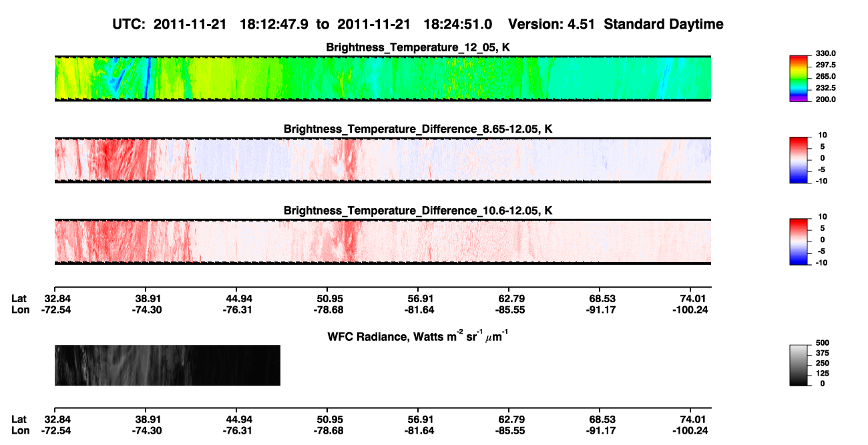Viewport: 868px width, 445px height.
Task: Click the 0 label on 10.6-12.05 colorbar
Action: 823,240
